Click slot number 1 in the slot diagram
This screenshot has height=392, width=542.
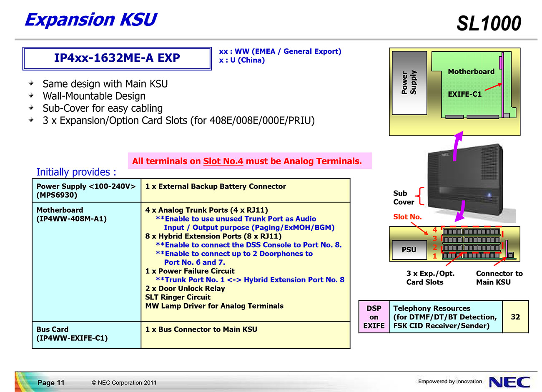click(x=435, y=256)
